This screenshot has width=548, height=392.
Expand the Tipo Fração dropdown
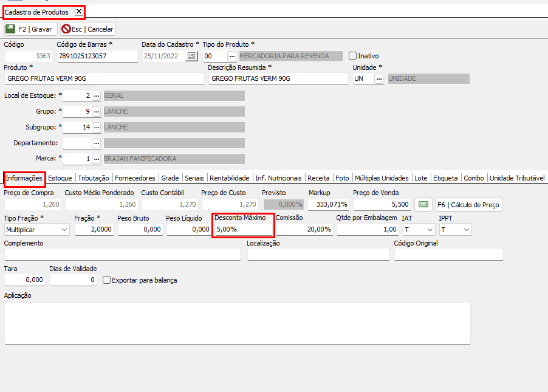coord(64,230)
